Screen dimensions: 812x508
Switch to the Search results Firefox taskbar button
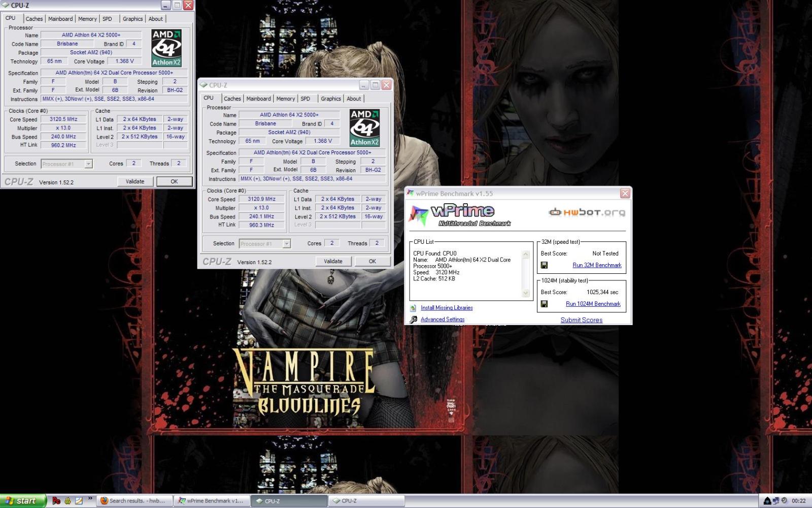click(x=134, y=501)
